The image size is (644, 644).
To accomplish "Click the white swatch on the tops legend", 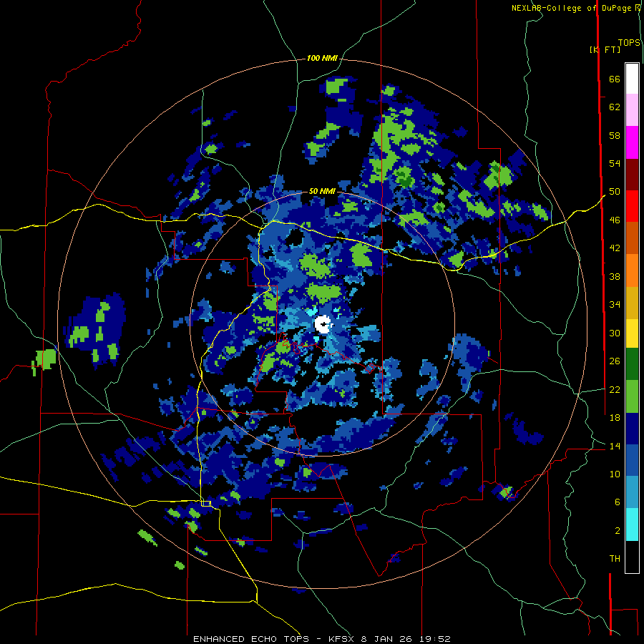I will click(632, 79).
